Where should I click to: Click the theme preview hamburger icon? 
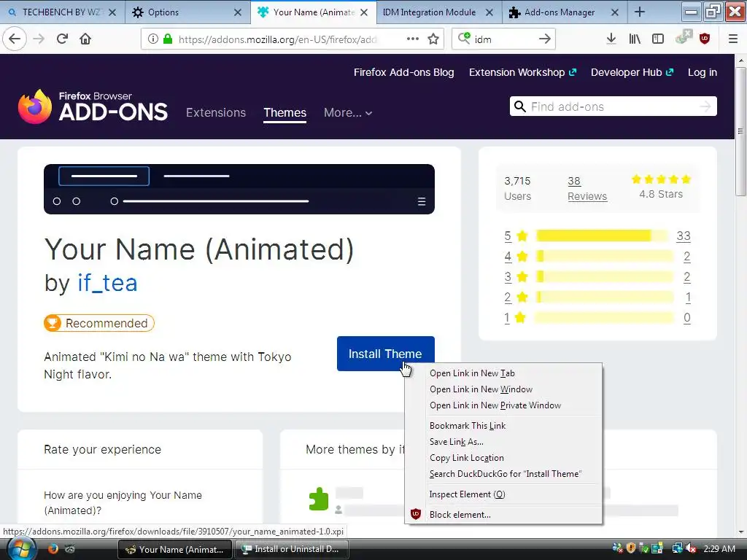pos(422,201)
